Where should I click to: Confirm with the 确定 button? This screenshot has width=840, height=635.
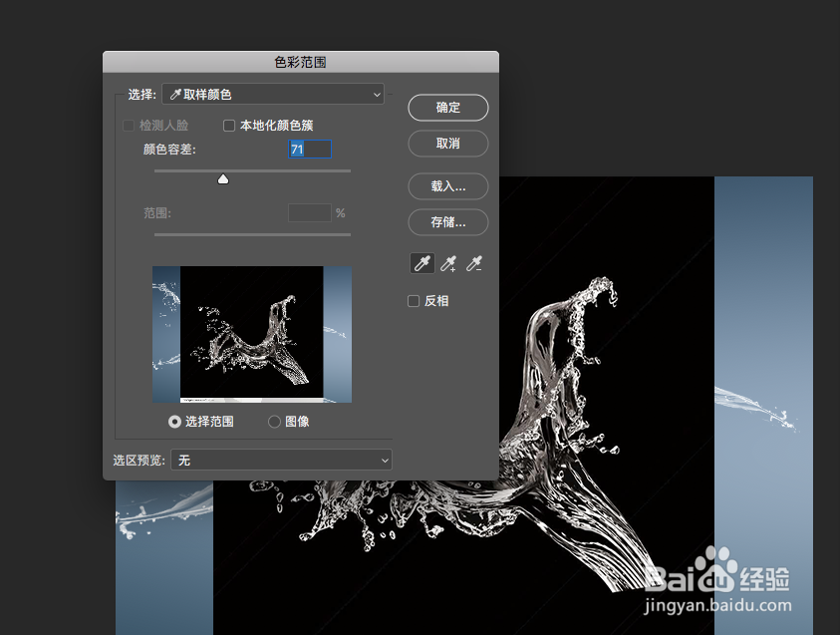pyautogui.click(x=447, y=108)
